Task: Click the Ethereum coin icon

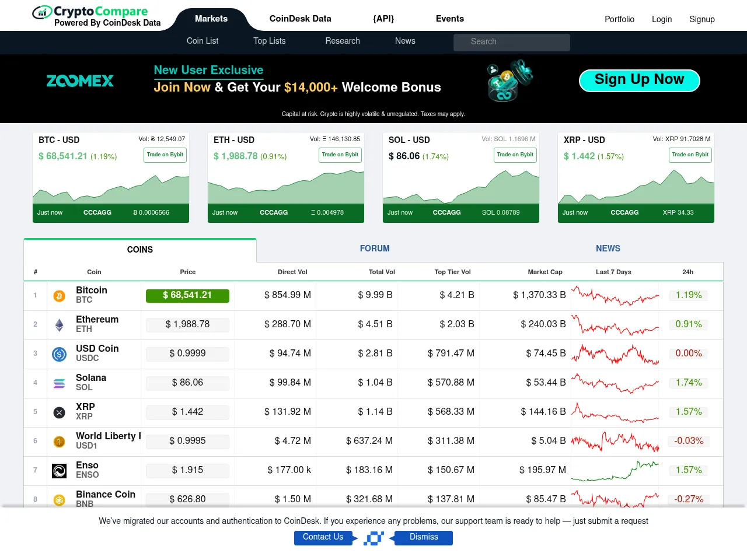Action: 59,325
